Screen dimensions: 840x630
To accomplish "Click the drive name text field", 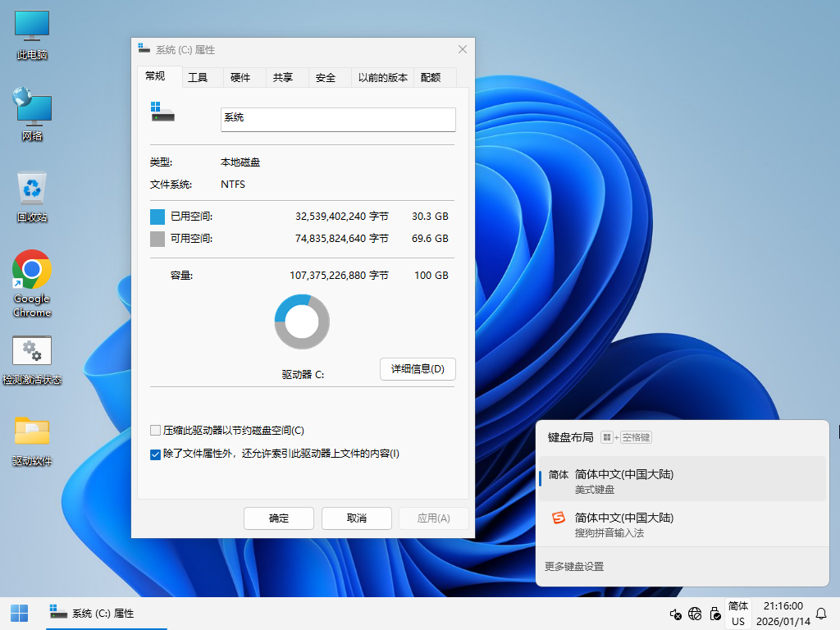I will pos(338,119).
